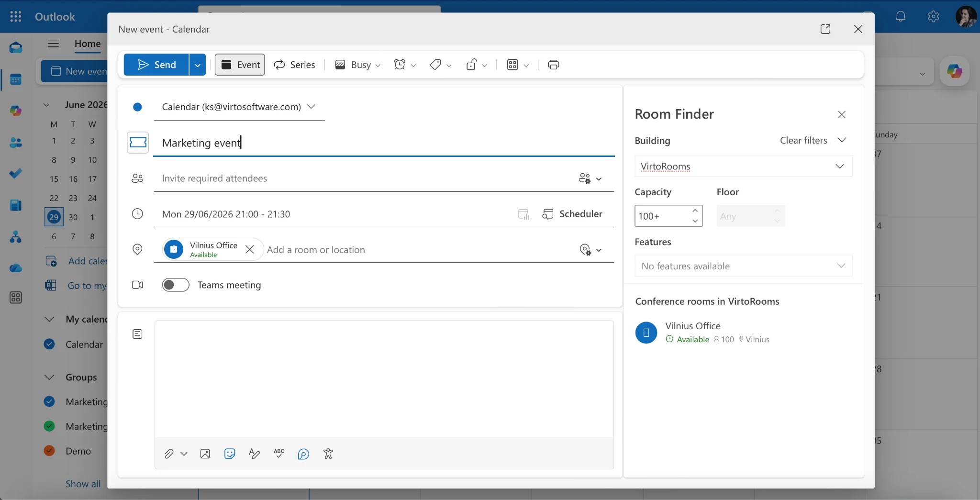This screenshot has width=980, height=500.
Task: Remove Vilnius Office from location
Action: point(249,249)
